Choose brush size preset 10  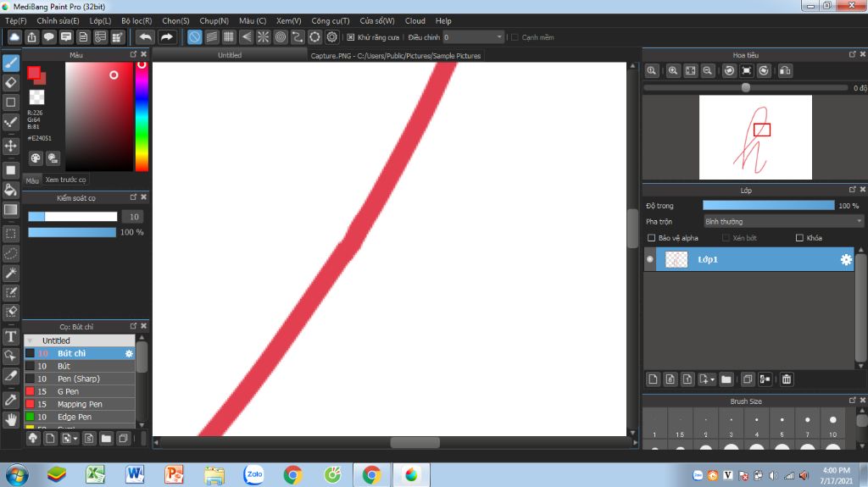pyautogui.click(x=832, y=424)
